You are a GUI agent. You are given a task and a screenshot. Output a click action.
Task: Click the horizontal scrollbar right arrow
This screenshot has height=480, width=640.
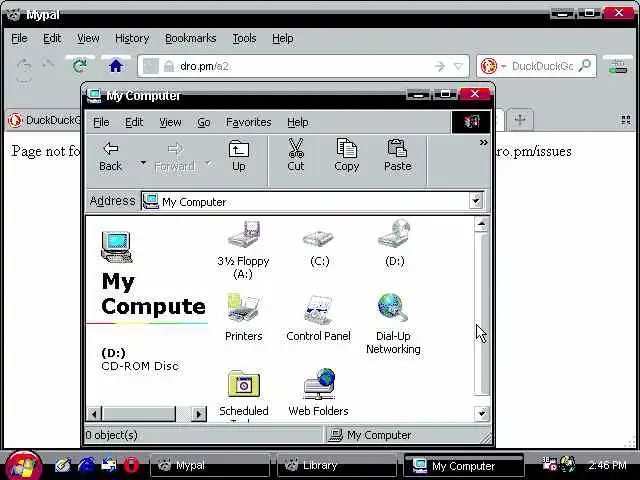point(199,414)
